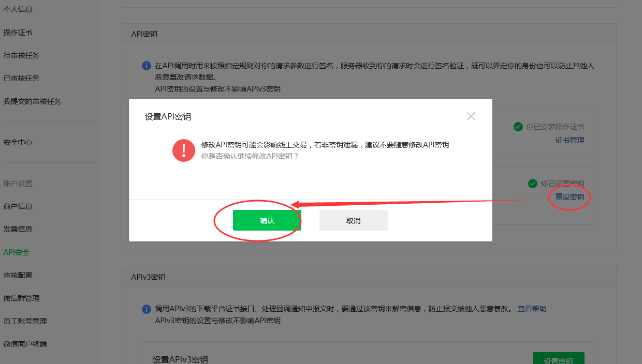This screenshot has height=364, width=642.
Task: Go to 待审核任务 in sidebar
Action: [x=21, y=55]
